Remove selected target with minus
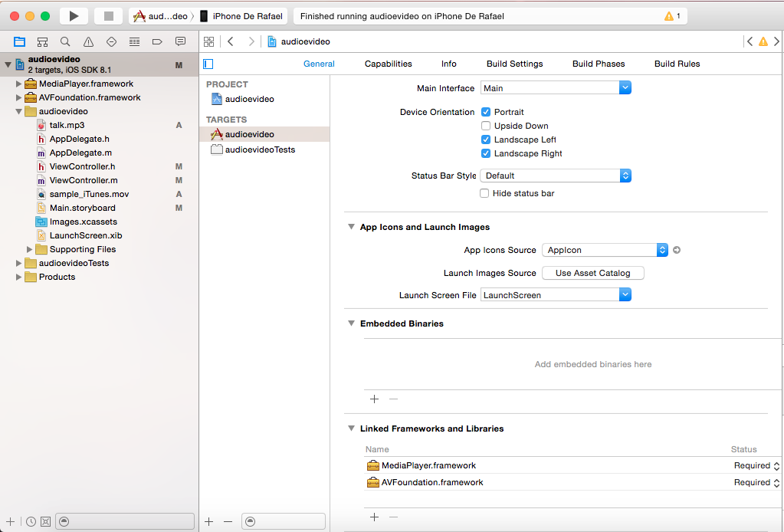 228,521
